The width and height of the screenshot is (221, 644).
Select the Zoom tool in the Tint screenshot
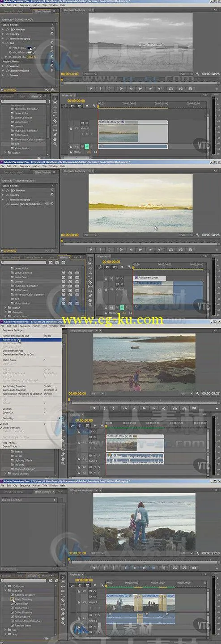point(55,144)
